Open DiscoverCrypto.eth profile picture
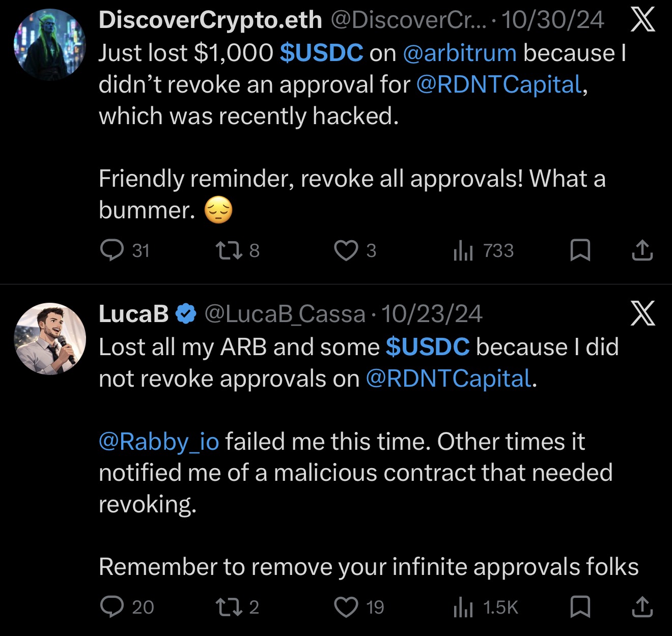 (x=50, y=45)
